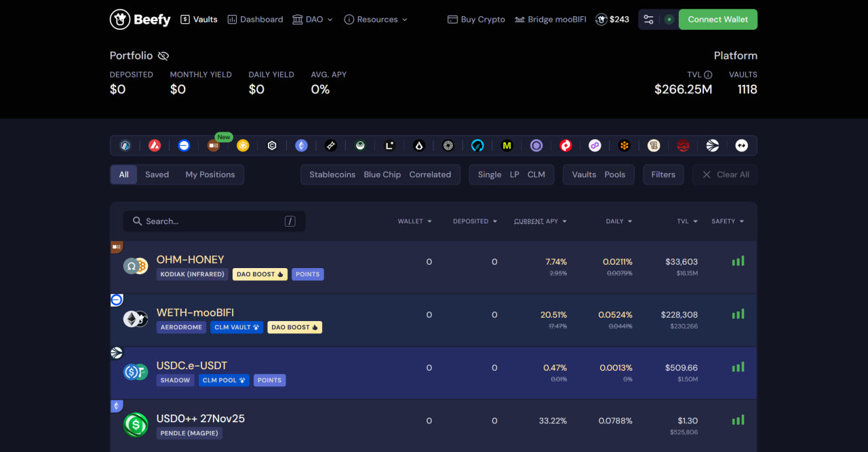Toggle the LP filter
This screenshot has width=868, height=452.
point(515,174)
